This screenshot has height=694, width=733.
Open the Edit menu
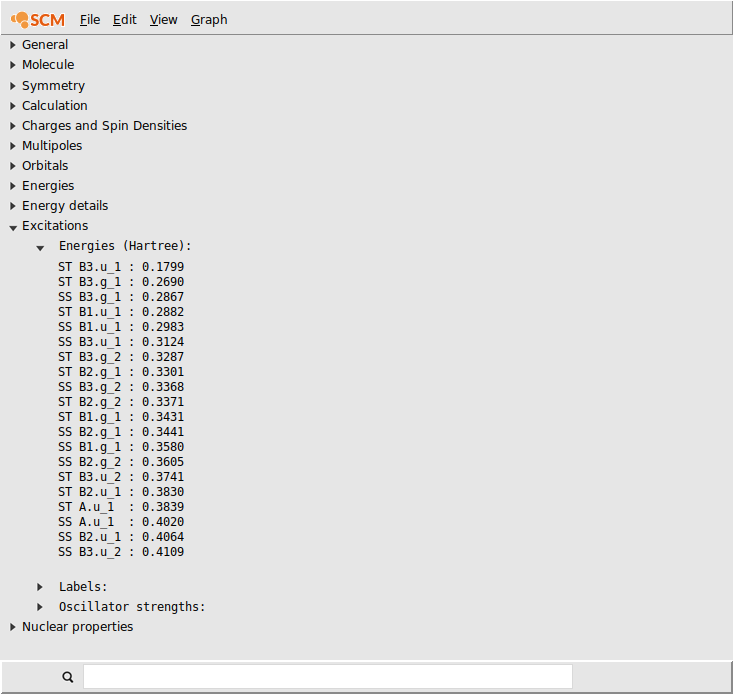[x=125, y=19]
